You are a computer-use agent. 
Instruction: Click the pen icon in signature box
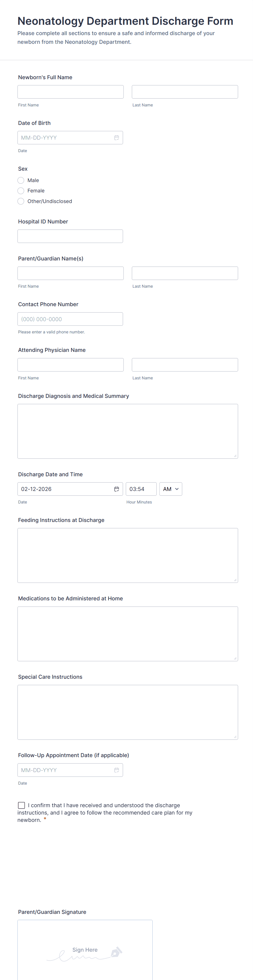116,952
